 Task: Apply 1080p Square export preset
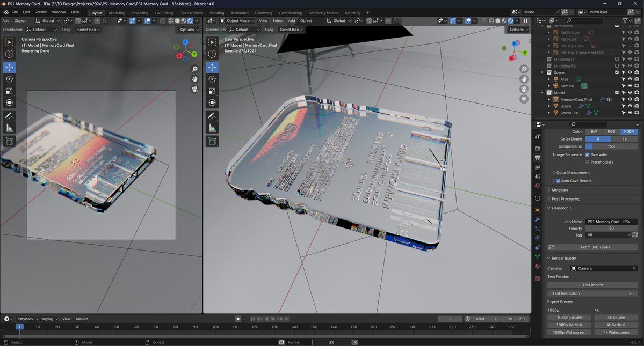[569, 318]
